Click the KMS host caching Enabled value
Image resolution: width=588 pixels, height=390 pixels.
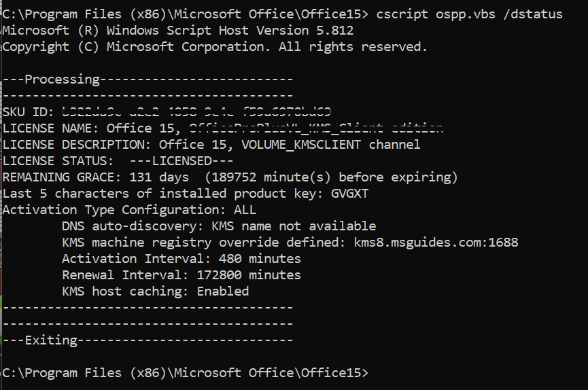(223, 291)
